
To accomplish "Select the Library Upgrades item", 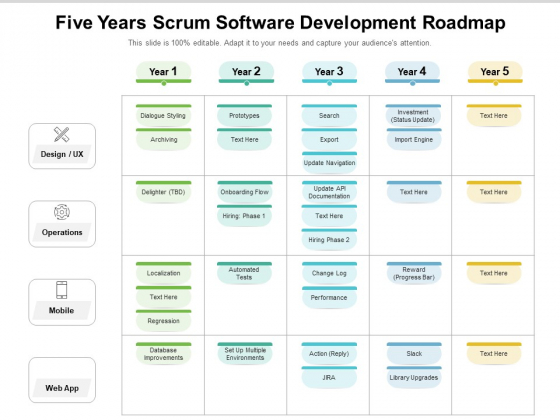I will click(414, 377).
